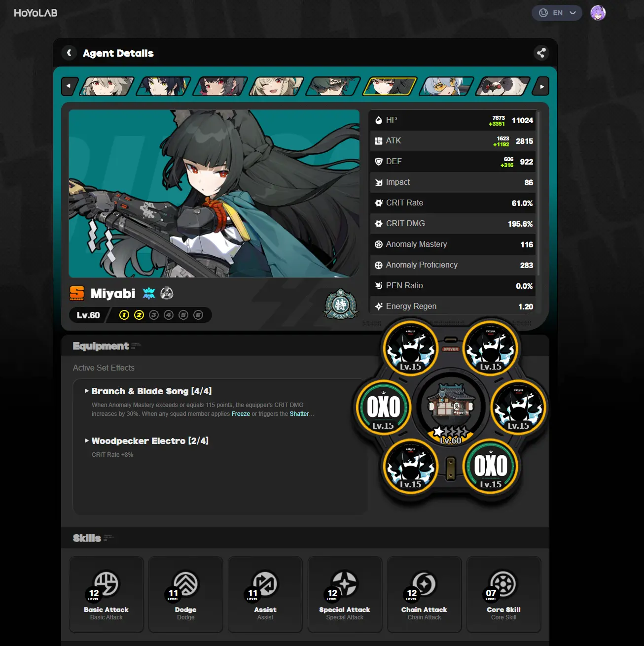Screen dimensions: 644x646
Task: Open the Chain Attack skill card
Action: 424,595
